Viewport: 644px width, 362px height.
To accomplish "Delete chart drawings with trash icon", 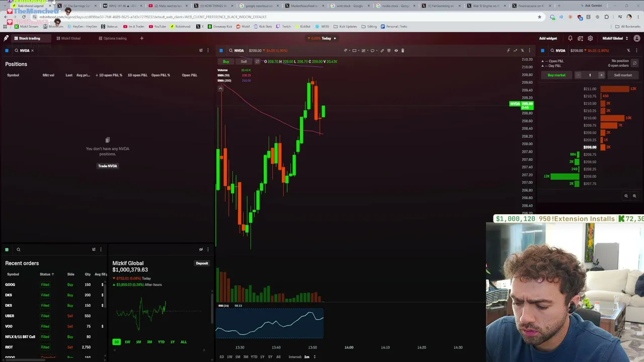I will [403, 50].
